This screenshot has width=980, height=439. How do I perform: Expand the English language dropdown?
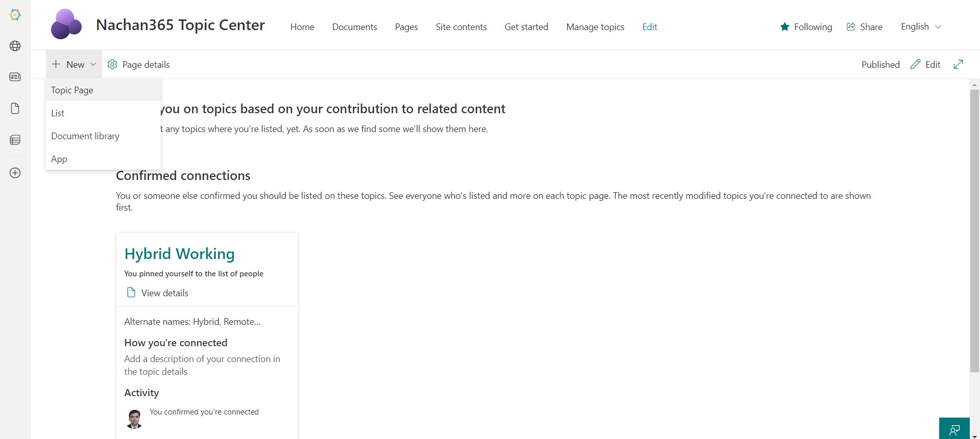tap(921, 27)
